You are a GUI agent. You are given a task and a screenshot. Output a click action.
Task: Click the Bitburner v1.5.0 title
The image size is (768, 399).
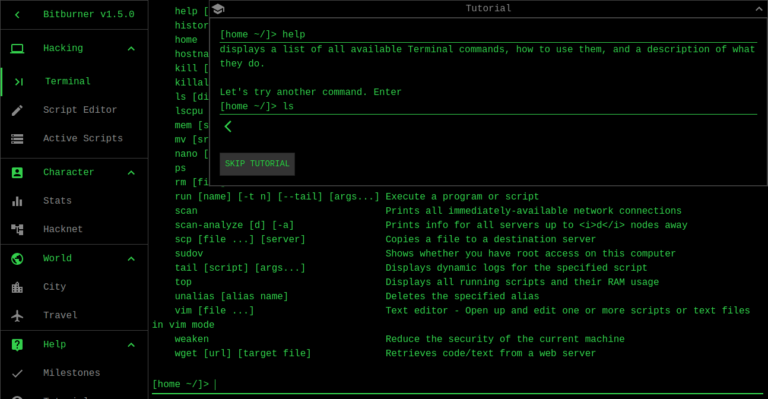(89, 14)
